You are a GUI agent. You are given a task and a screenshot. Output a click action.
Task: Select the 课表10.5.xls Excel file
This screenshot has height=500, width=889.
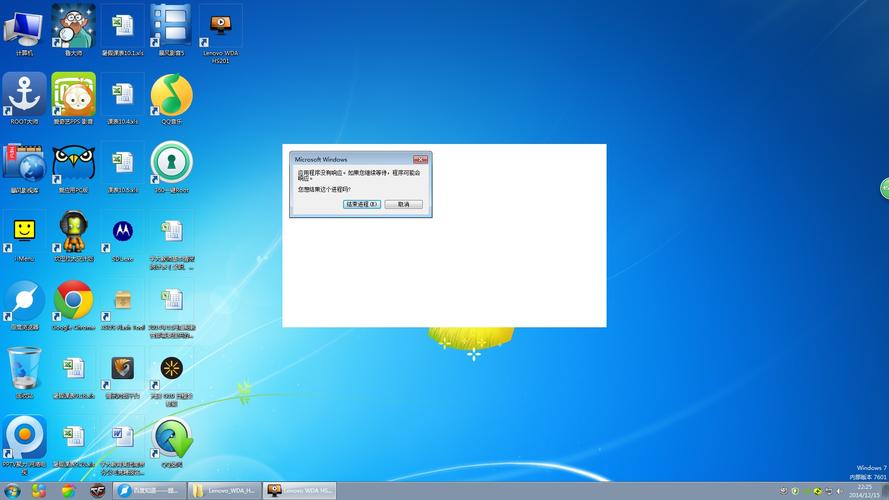pos(122,167)
